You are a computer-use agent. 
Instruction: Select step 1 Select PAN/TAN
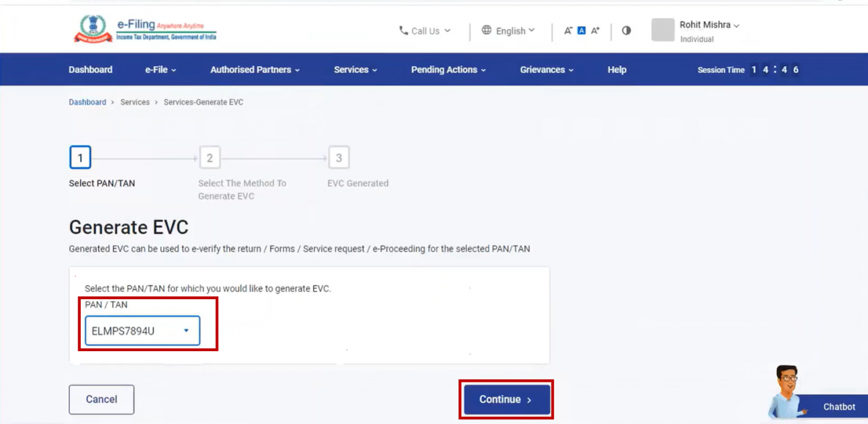pos(80,157)
